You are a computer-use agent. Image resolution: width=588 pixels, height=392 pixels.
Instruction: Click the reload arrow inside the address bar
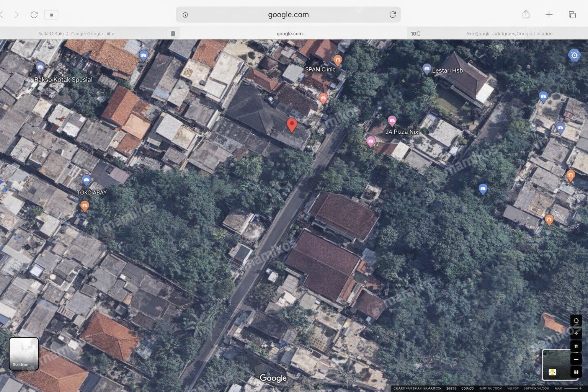click(x=393, y=15)
